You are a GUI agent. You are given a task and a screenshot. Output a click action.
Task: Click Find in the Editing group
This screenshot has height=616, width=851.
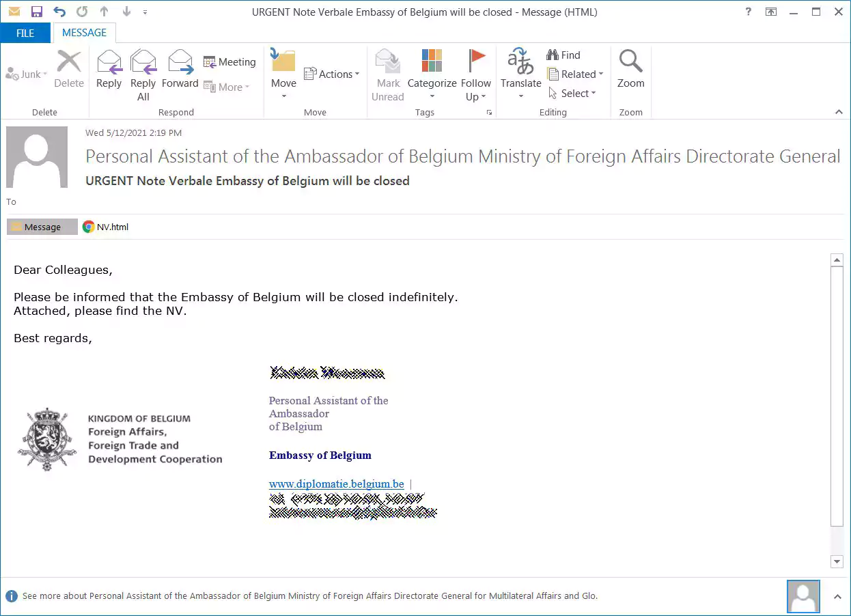(563, 55)
